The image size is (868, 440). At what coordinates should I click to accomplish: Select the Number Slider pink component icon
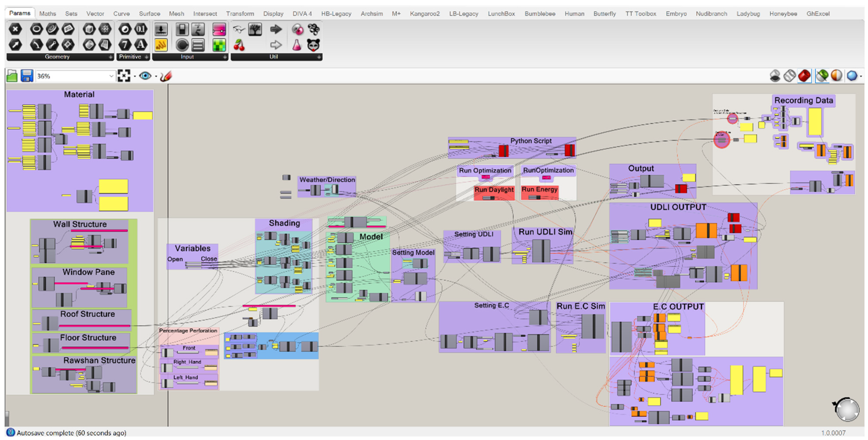219,30
